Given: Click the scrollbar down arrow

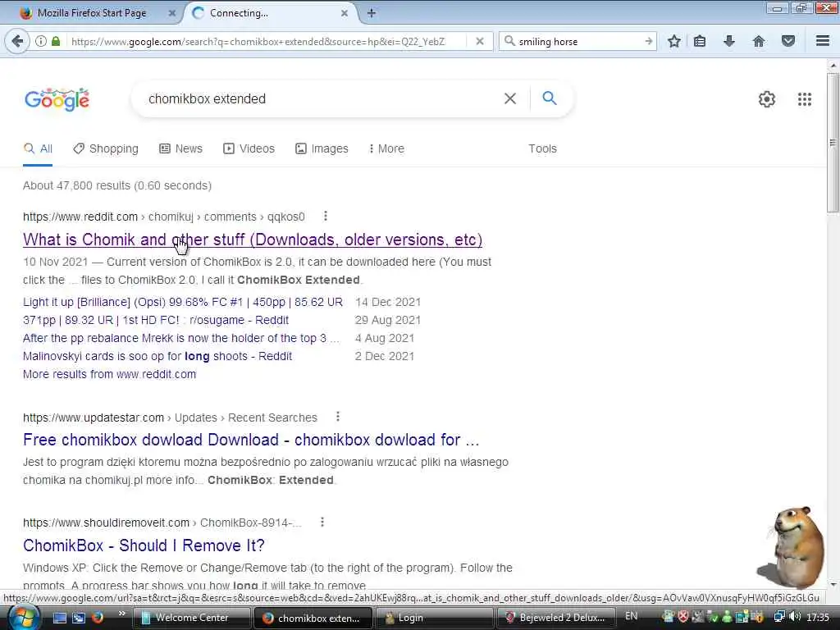Looking at the screenshot, I should point(833,584).
